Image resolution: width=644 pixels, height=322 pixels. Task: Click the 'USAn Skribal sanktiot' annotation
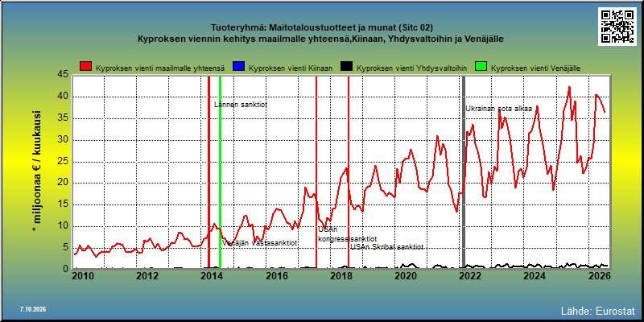click(x=386, y=247)
